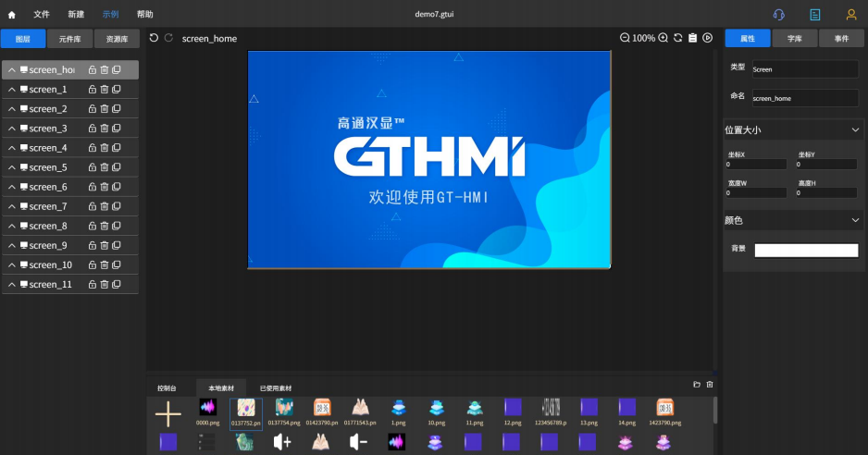This screenshot has height=455, width=868.
Task: Click the clipboard icon in canvas toolbar
Action: pos(692,38)
